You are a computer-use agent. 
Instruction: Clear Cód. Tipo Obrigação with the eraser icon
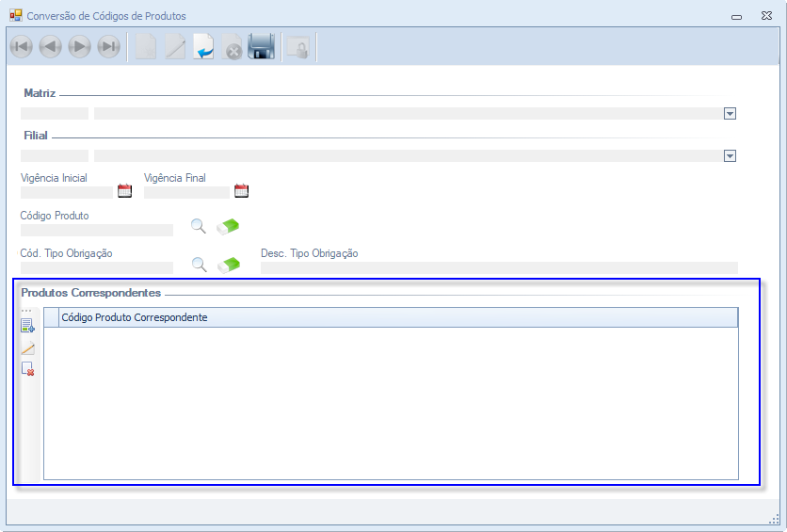(229, 265)
